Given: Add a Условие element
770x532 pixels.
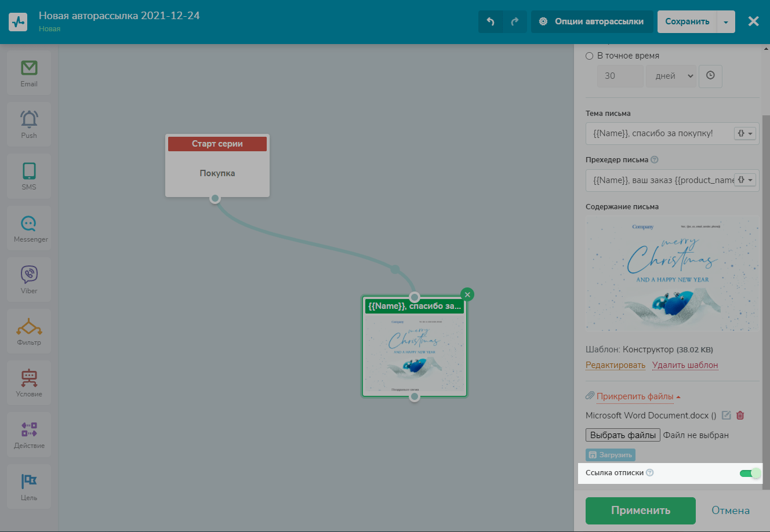Looking at the screenshot, I should (29, 382).
